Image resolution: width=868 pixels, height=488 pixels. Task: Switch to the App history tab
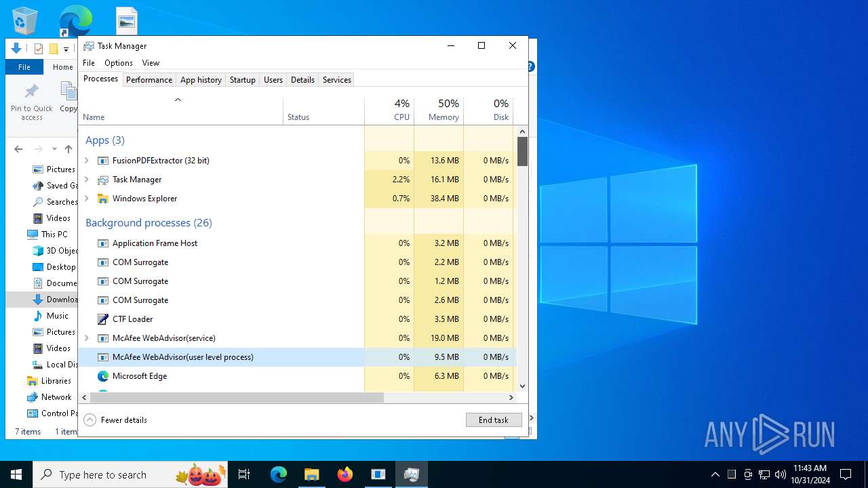click(x=201, y=80)
